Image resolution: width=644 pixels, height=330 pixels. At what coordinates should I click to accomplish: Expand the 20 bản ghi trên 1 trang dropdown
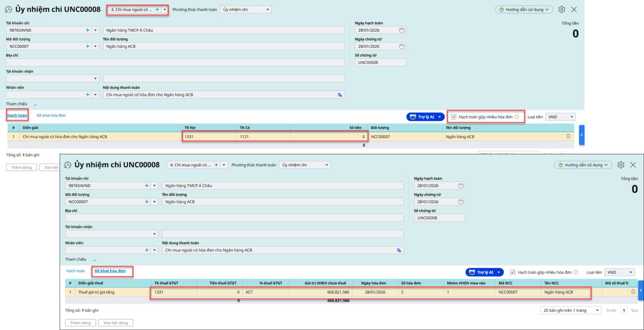pos(570,310)
